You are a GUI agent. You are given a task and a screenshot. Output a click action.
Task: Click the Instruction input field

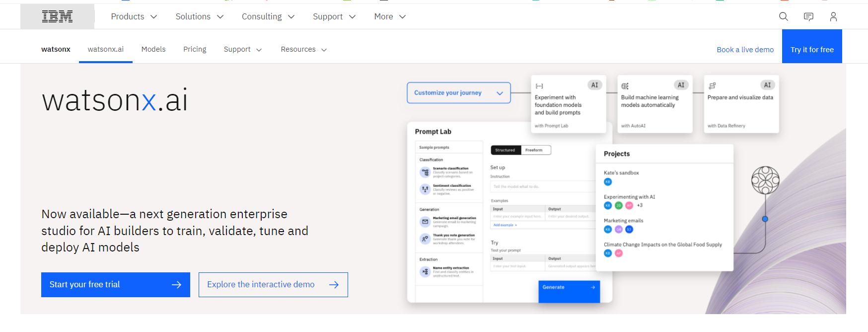tap(543, 186)
